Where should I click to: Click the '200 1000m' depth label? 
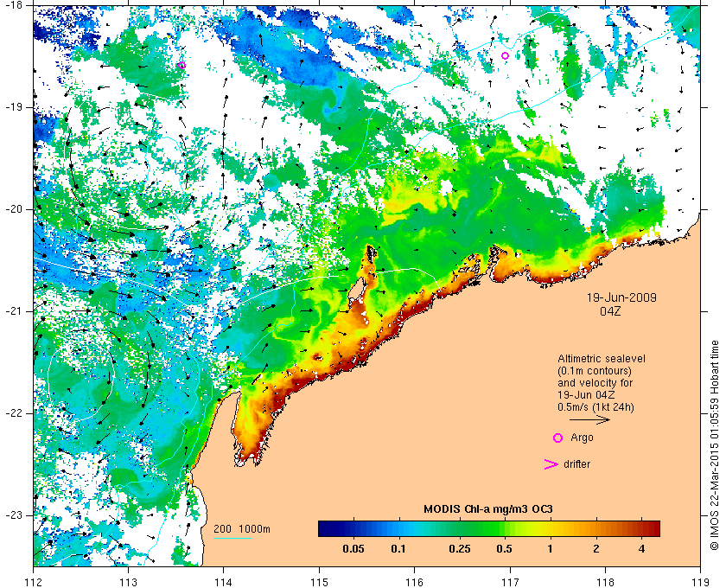tap(242, 529)
